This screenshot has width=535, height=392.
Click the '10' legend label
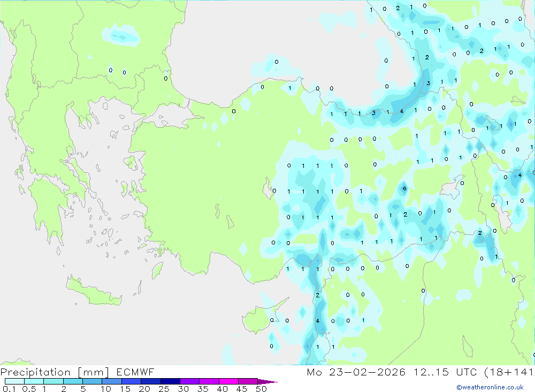[106, 389]
